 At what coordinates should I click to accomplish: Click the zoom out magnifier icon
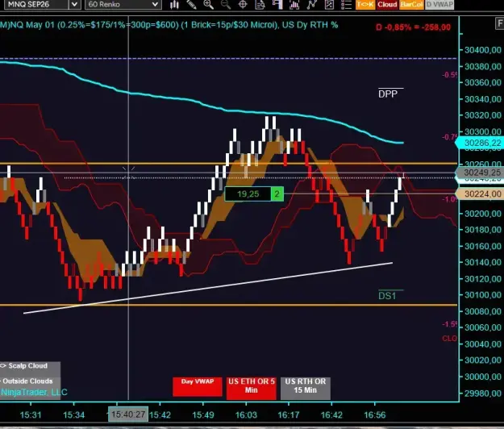click(226, 5)
